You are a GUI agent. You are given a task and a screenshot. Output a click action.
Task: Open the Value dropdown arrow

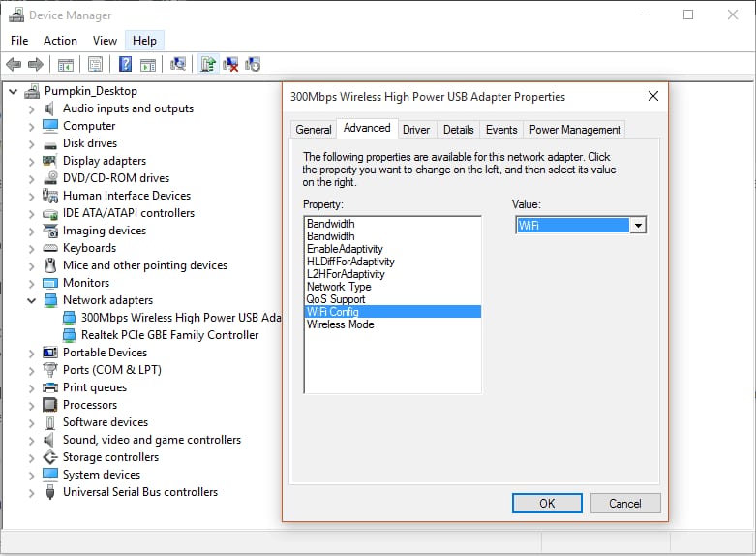tap(638, 225)
